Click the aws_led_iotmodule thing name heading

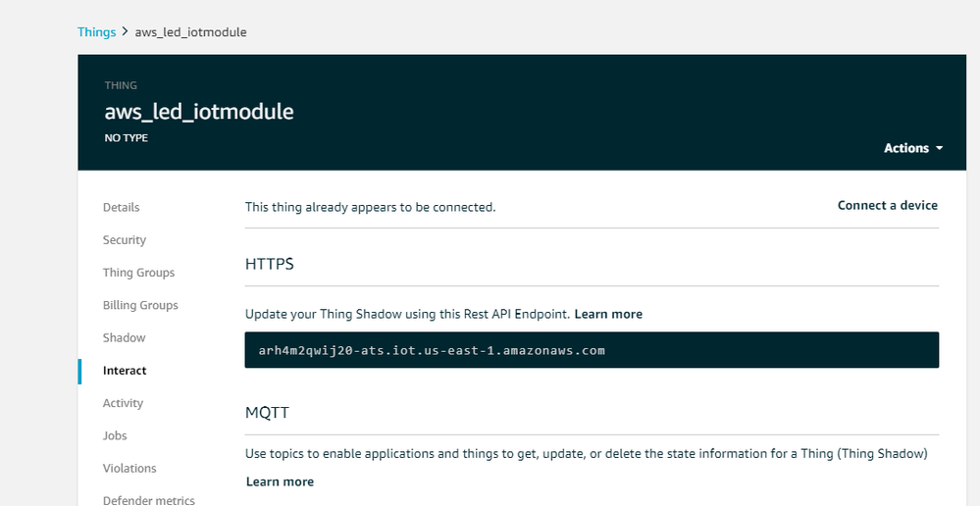(x=199, y=112)
